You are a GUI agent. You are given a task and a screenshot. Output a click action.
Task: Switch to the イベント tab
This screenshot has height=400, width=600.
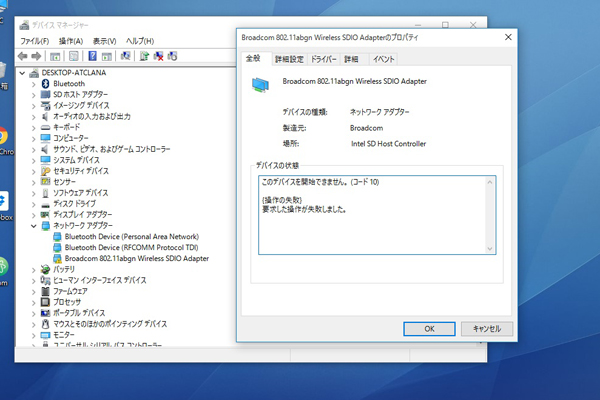click(x=383, y=59)
